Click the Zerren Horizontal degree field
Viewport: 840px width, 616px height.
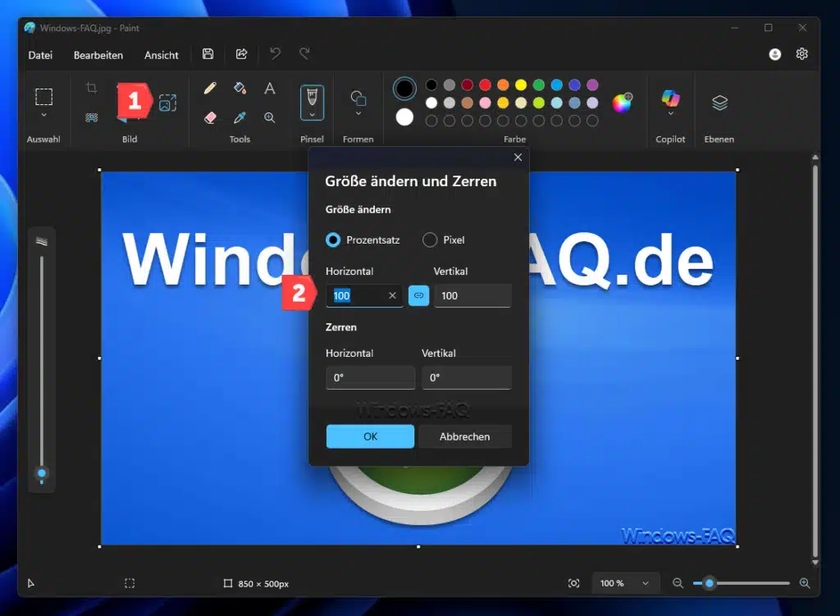point(370,377)
